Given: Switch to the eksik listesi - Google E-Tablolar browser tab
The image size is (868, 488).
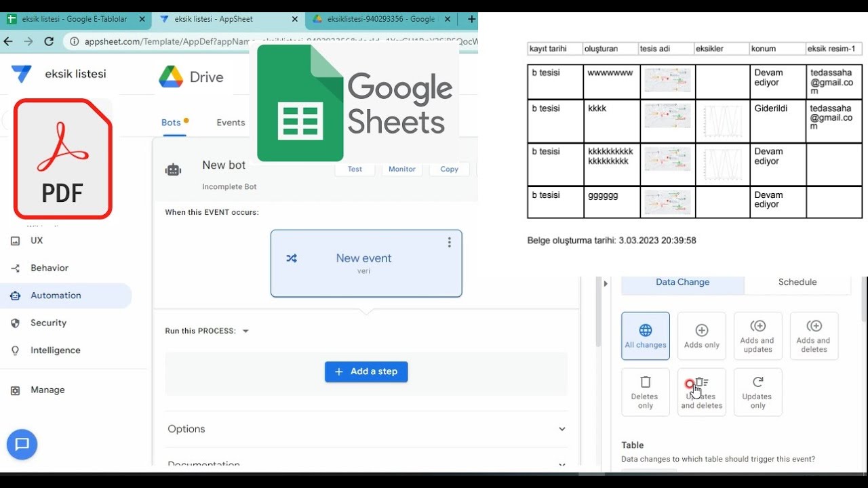Looking at the screenshot, I should click(x=76, y=20).
